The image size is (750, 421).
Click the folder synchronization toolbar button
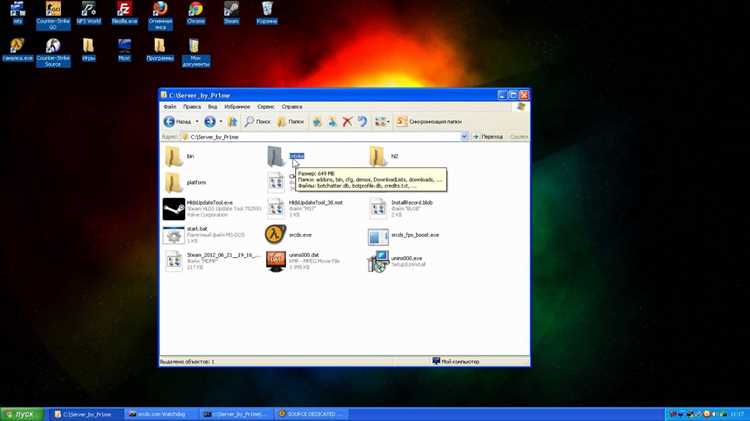pyautogui.click(x=429, y=122)
